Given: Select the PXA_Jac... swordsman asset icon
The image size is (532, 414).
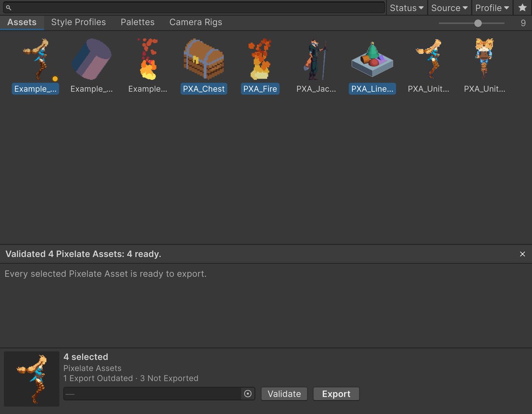Looking at the screenshot, I should [316, 59].
